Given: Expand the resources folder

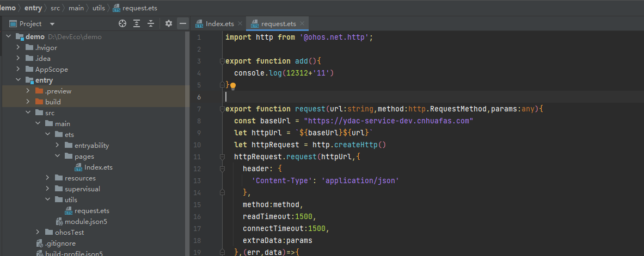Looking at the screenshot, I should (48, 178).
